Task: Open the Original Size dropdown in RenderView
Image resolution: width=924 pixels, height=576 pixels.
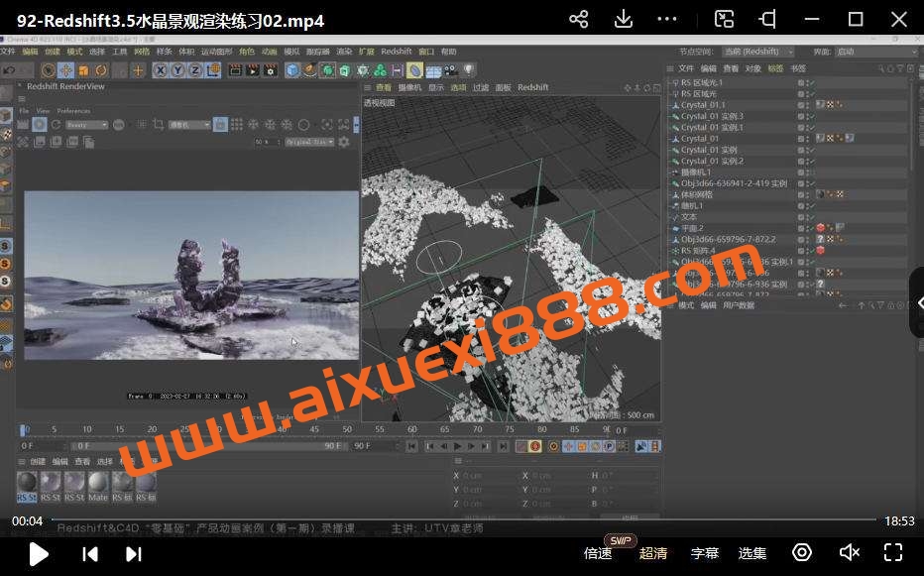Action: click(x=308, y=142)
